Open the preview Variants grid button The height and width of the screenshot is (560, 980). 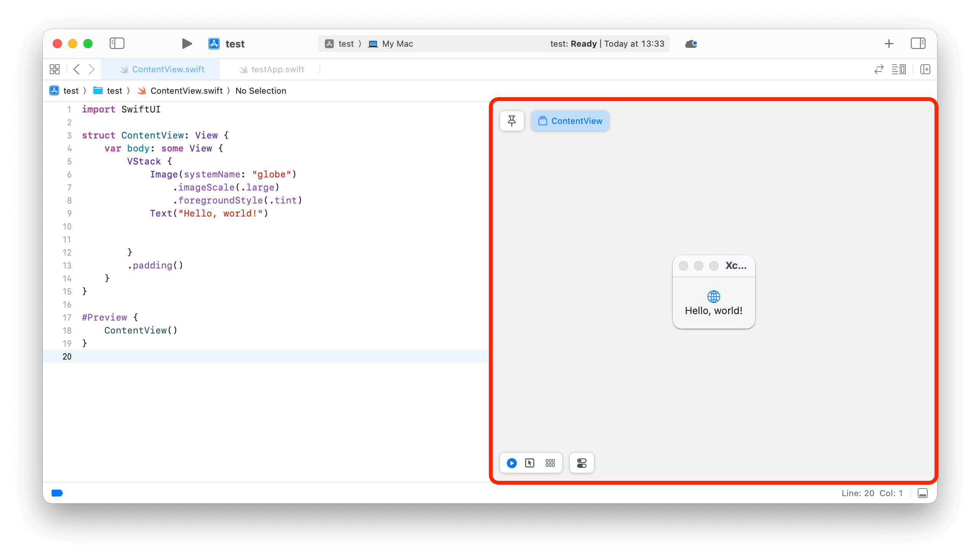point(550,463)
